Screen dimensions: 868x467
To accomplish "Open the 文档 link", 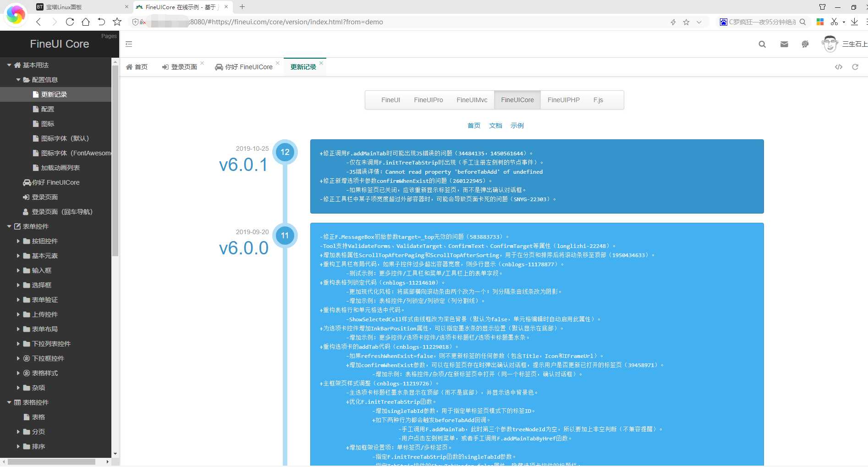I will coord(495,126).
